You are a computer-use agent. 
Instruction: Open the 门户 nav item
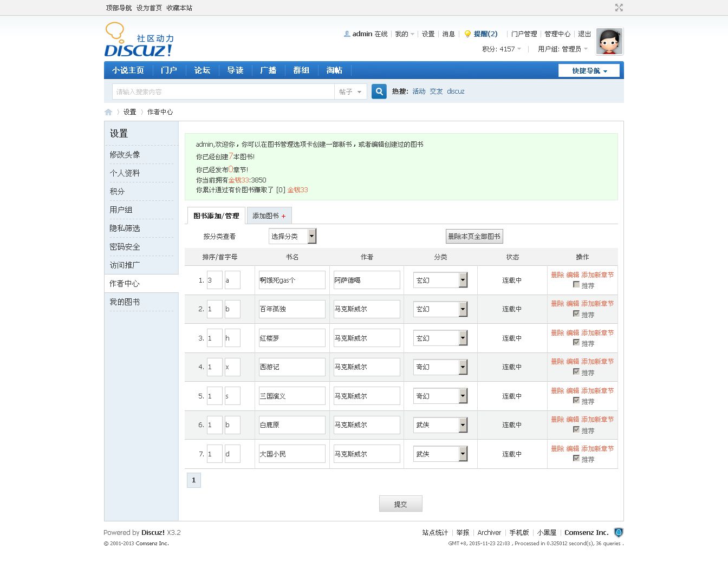[x=169, y=70]
